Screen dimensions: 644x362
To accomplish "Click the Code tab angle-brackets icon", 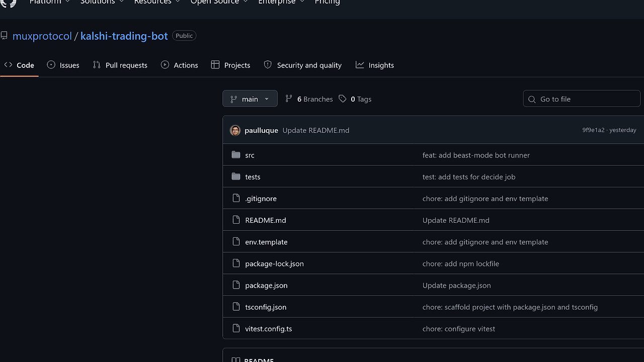I will [8, 65].
